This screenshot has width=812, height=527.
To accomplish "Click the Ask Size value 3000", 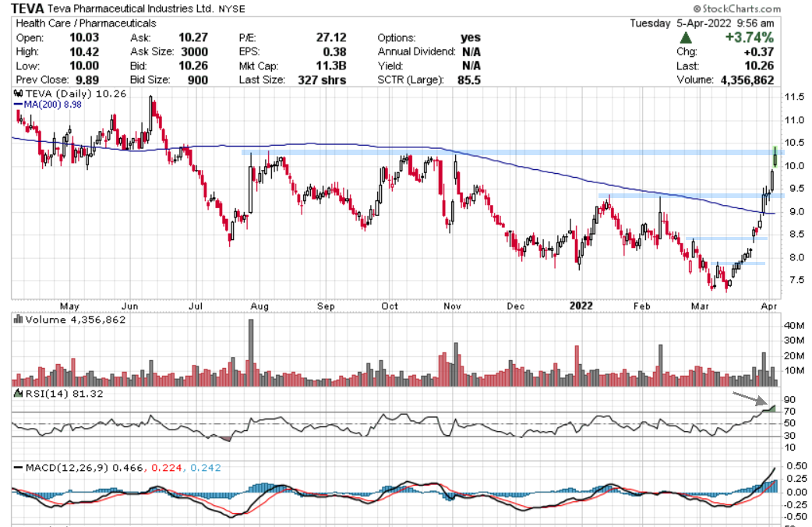I will tap(194, 51).
